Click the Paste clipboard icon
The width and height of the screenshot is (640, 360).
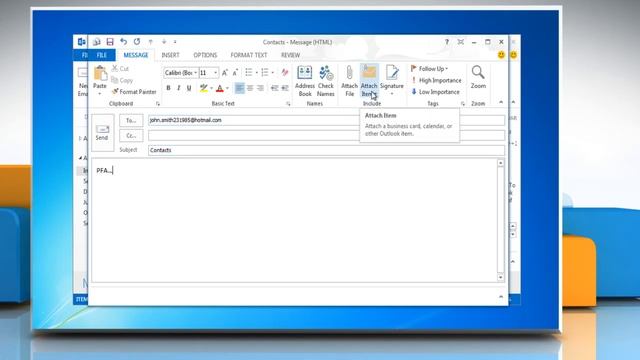pyautogui.click(x=100, y=73)
